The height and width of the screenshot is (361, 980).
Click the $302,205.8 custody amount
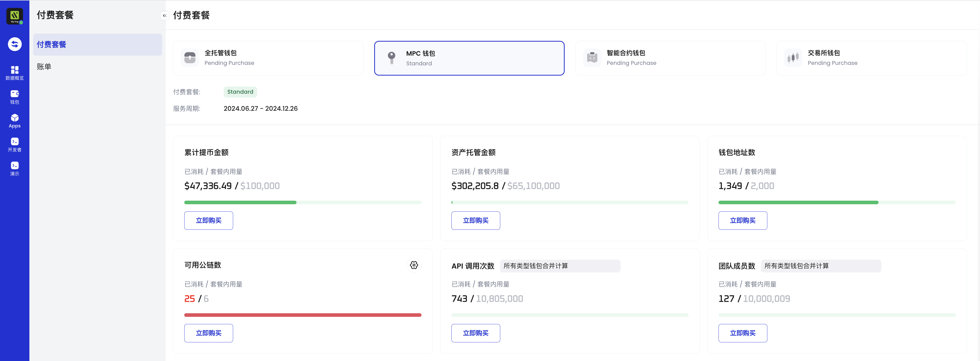pyautogui.click(x=475, y=186)
